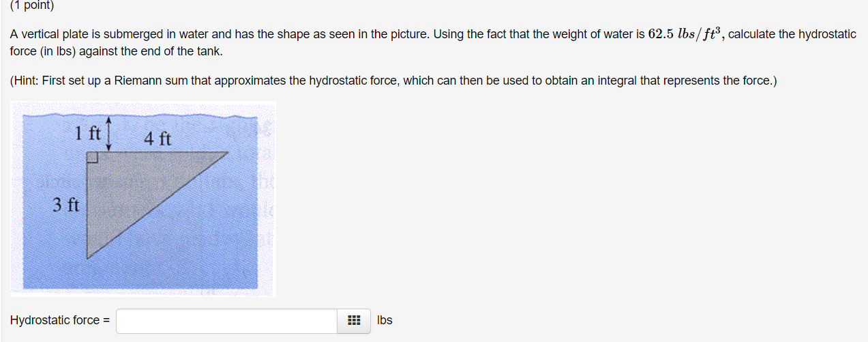Click the '1 ft' depth label in picture

click(x=88, y=133)
